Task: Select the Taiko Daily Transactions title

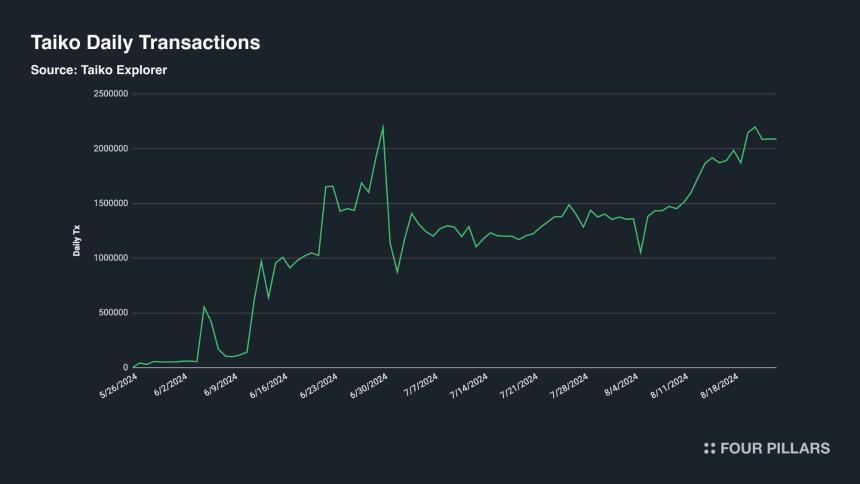Action: pos(145,43)
